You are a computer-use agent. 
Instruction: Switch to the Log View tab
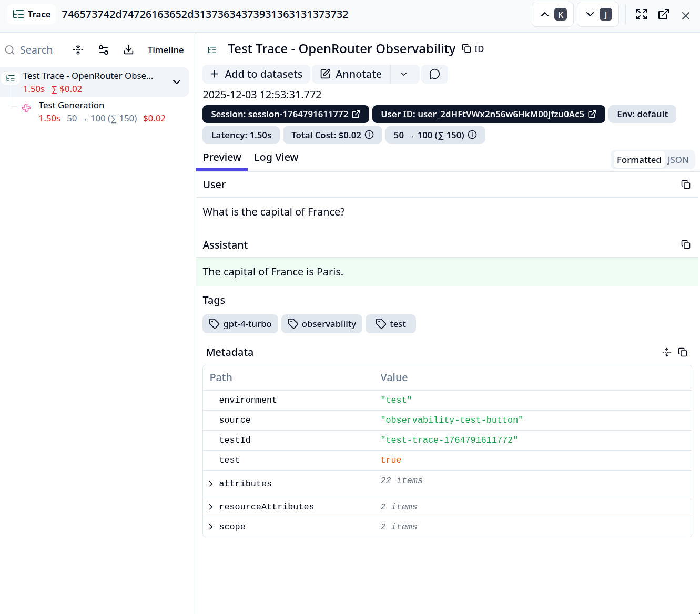276,158
